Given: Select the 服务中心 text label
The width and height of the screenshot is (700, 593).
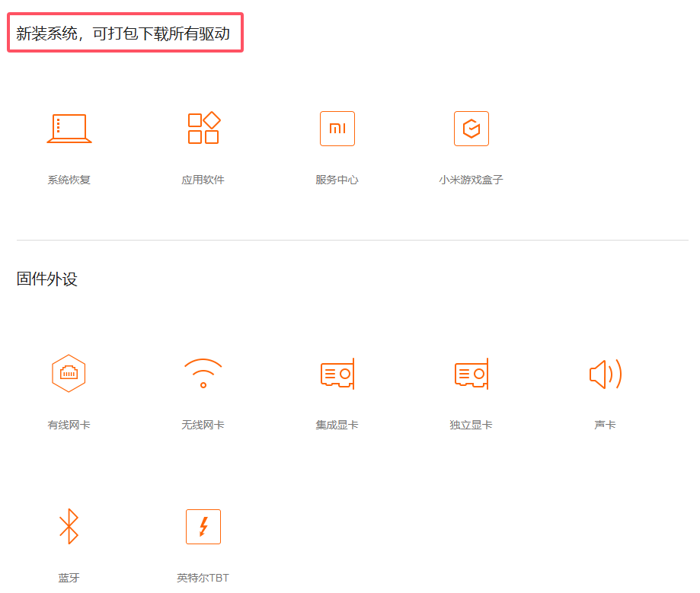Looking at the screenshot, I should [x=337, y=180].
